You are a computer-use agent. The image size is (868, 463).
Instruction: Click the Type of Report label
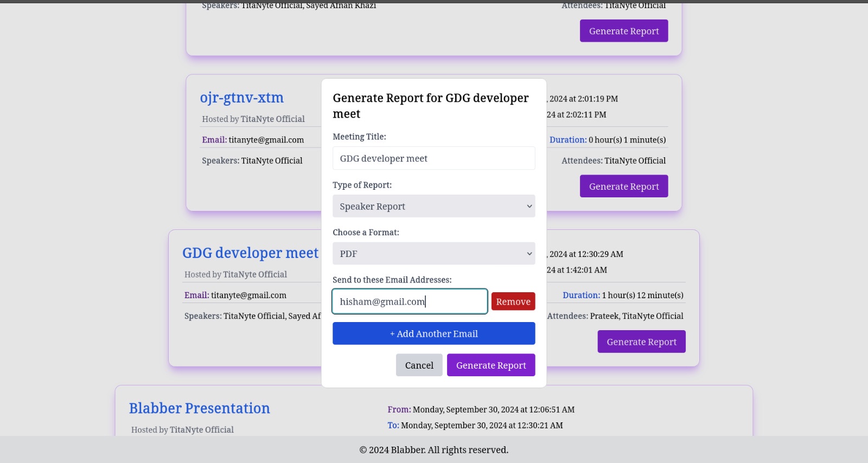(x=362, y=185)
